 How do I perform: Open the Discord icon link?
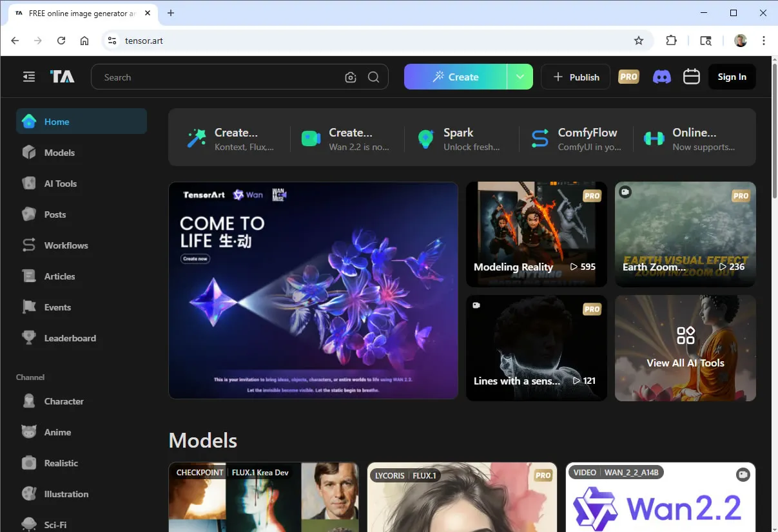[x=662, y=77]
